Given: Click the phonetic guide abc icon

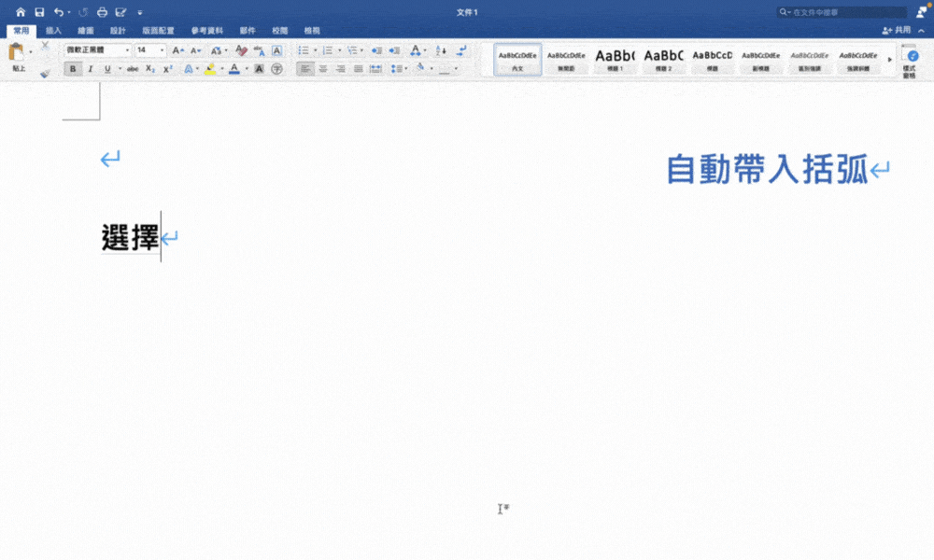Looking at the screenshot, I should click(259, 50).
